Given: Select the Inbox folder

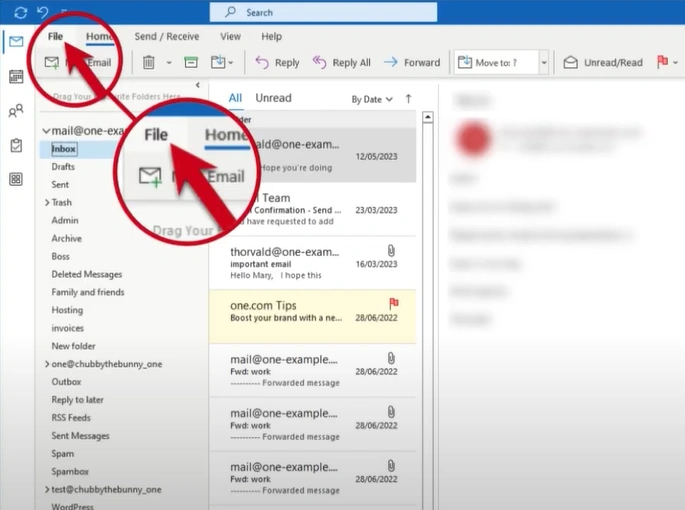Looking at the screenshot, I should 64,149.
